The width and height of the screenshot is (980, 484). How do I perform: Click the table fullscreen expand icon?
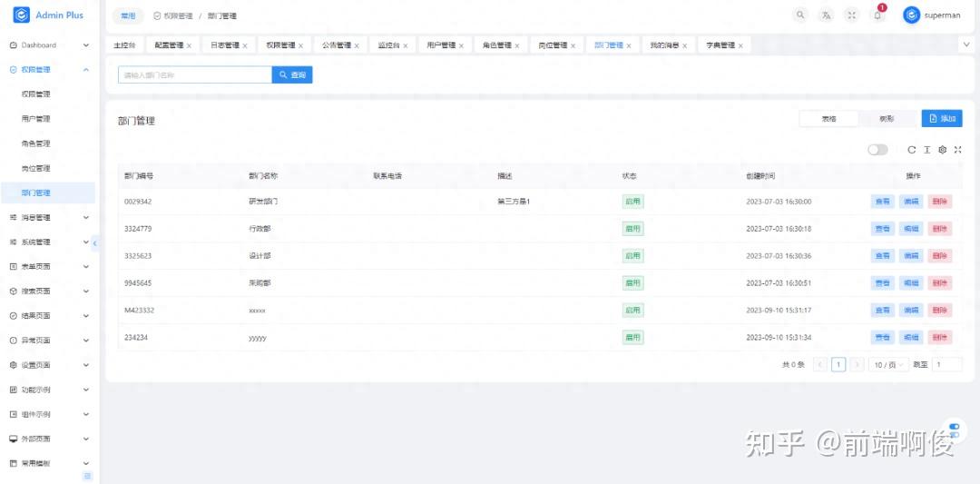[957, 150]
